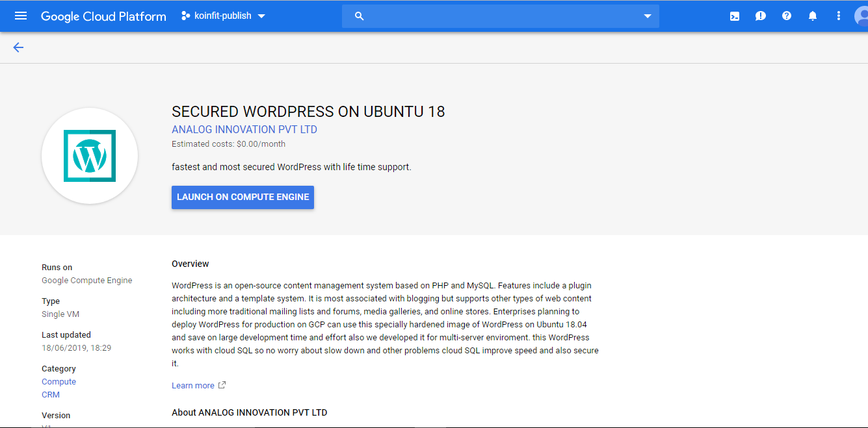
Task: Open the Learn more link
Action: tap(193, 386)
